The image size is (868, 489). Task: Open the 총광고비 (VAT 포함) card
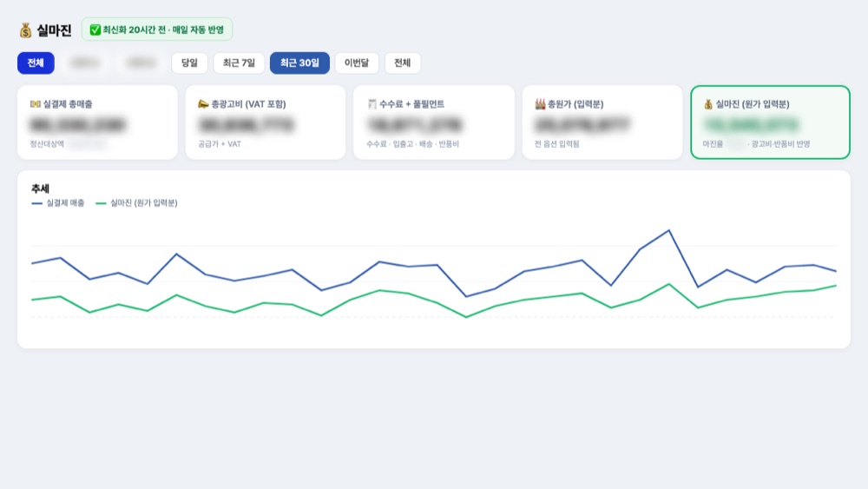265,122
